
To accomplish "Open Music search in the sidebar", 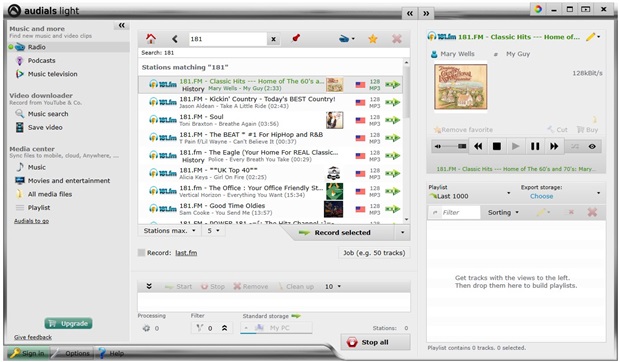I will 47,114.
